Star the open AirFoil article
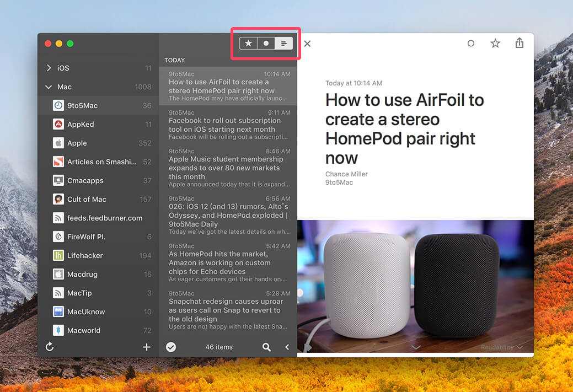This screenshot has height=392, width=573. pyautogui.click(x=495, y=44)
